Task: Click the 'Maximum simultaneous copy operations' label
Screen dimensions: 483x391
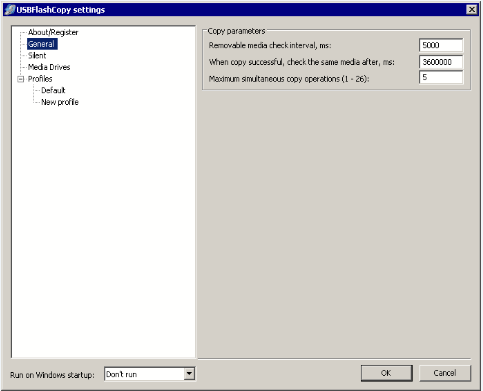Action: coord(289,79)
